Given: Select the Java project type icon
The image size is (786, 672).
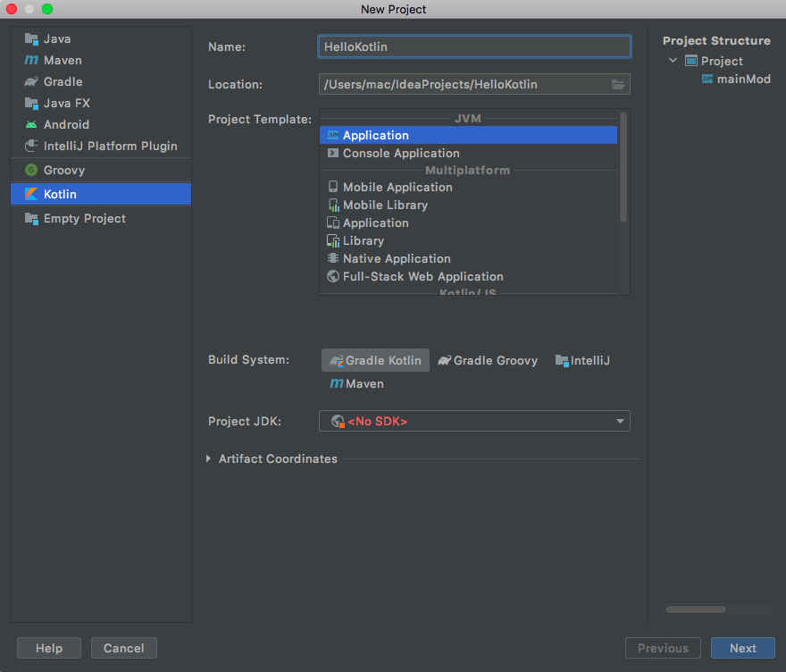Looking at the screenshot, I should point(31,38).
